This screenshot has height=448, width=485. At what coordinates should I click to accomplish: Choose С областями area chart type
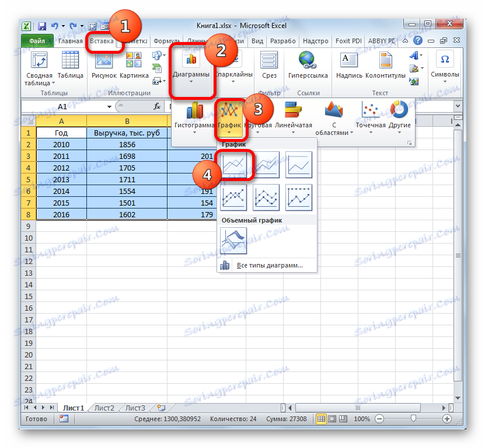[334, 118]
